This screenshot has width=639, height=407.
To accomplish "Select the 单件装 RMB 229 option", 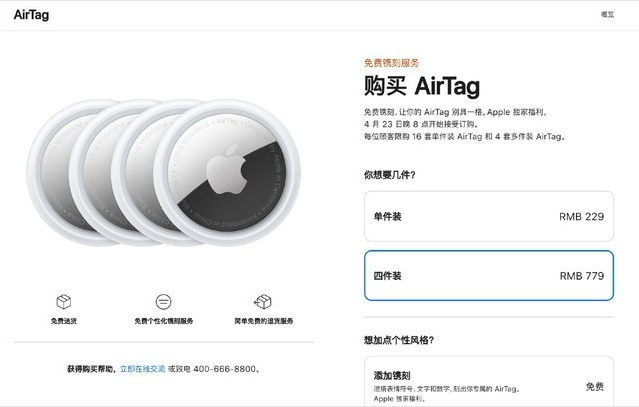I will 489,216.
